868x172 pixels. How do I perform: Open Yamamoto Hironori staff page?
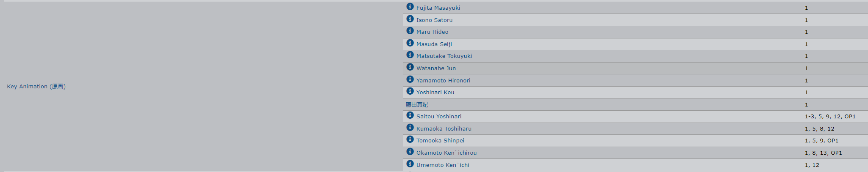pos(443,80)
